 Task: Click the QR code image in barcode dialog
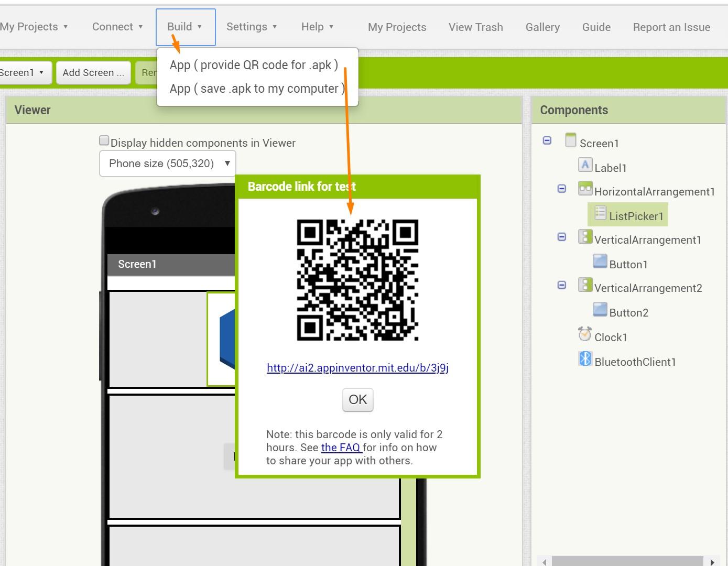point(357,280)
